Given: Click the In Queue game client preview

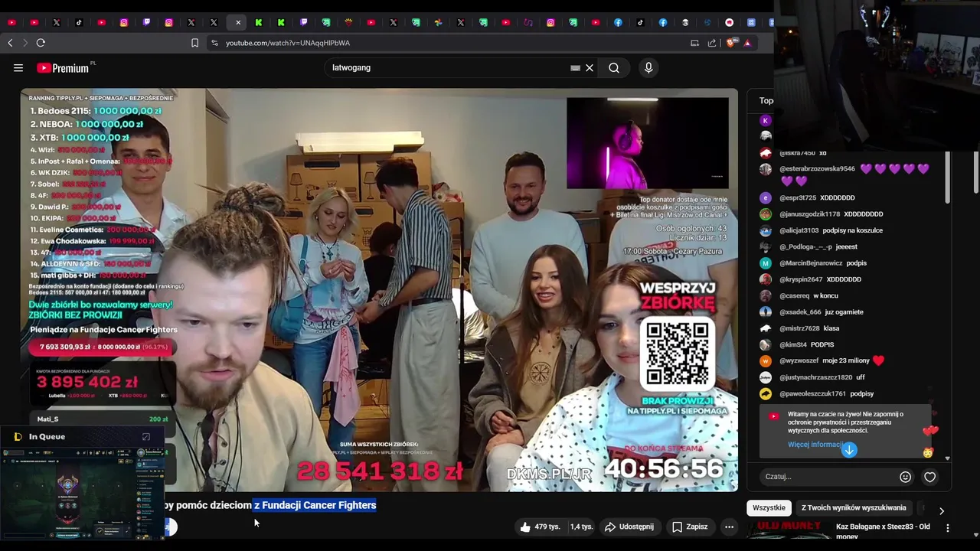Looking at the screenshot, I should [82, 494].
